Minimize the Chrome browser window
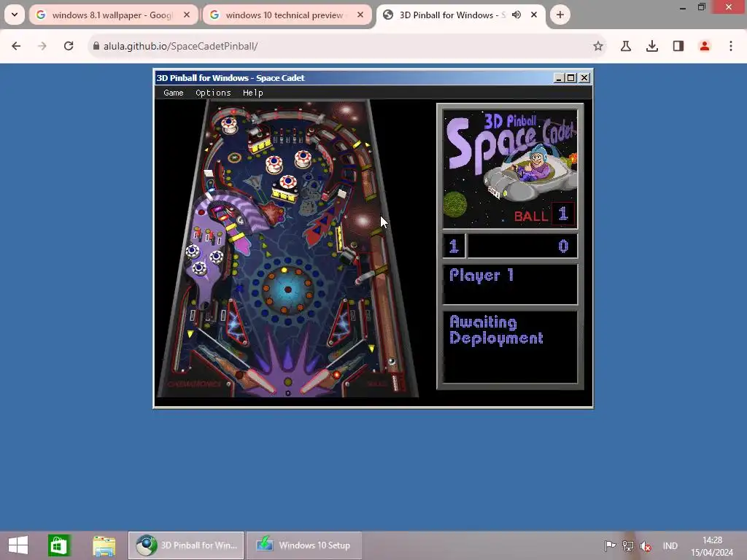 (683, 7)
